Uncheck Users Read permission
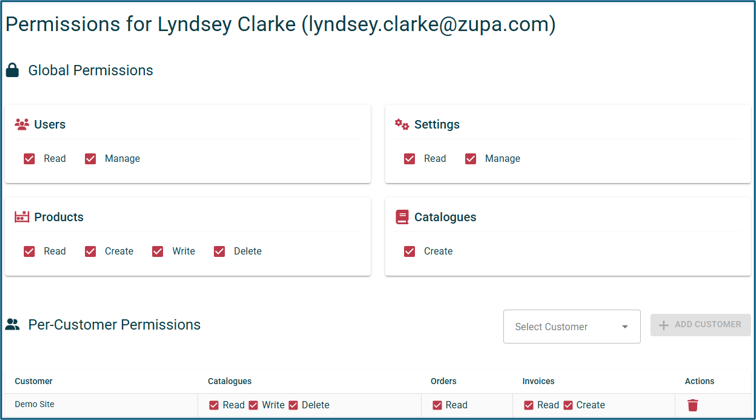 tap(29, 159)
